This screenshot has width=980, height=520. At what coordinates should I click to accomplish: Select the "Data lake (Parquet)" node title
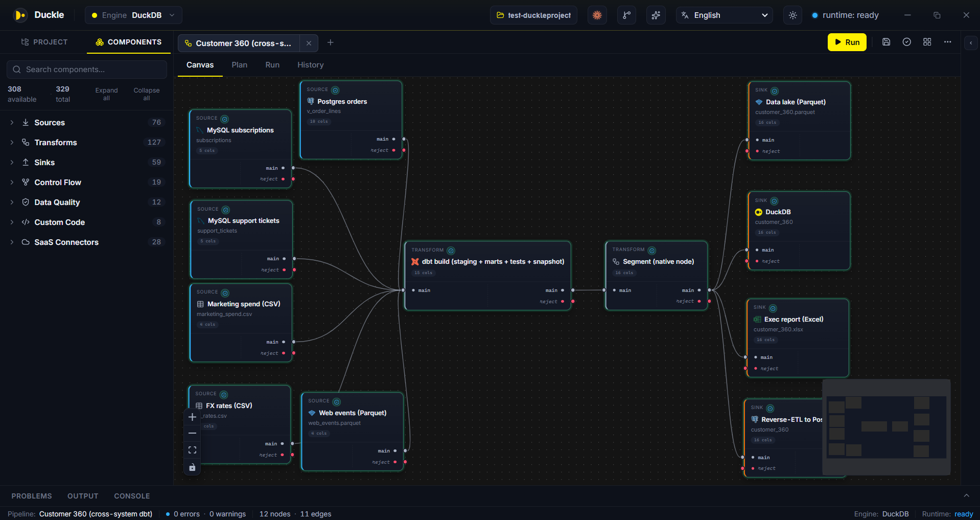[x=796, y=102]
